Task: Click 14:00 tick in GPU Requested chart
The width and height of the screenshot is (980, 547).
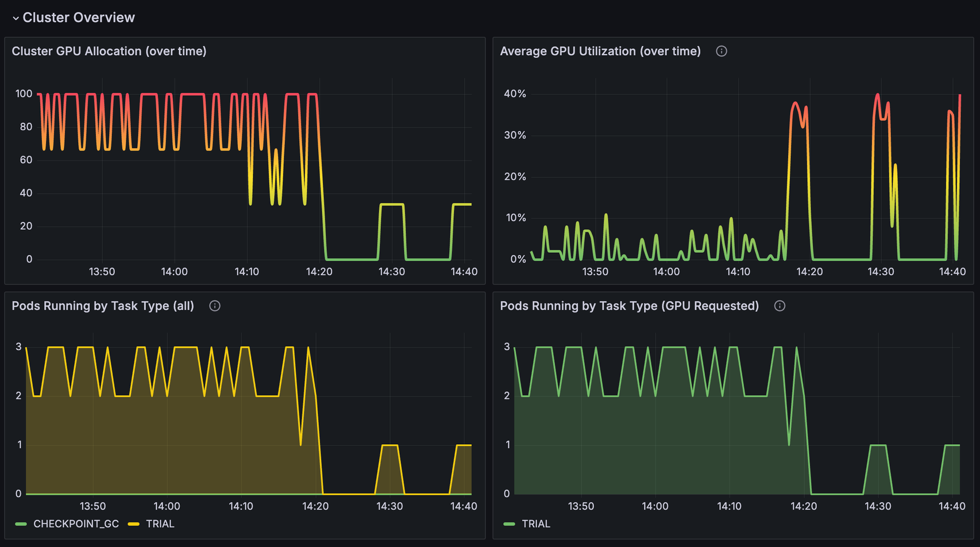Action: pyautogui.click(x=655, y=506)
